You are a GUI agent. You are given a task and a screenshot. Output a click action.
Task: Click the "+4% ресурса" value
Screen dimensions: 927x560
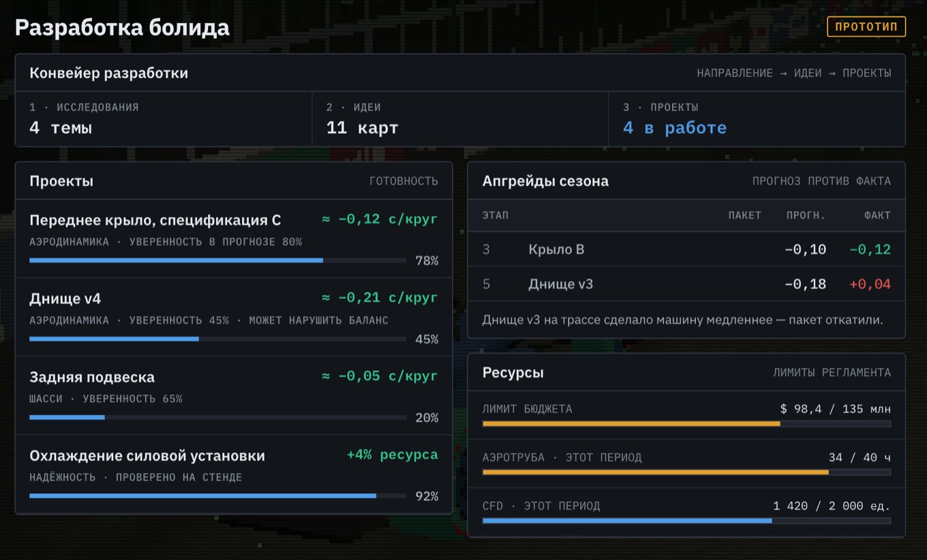(x=393, y=454)
